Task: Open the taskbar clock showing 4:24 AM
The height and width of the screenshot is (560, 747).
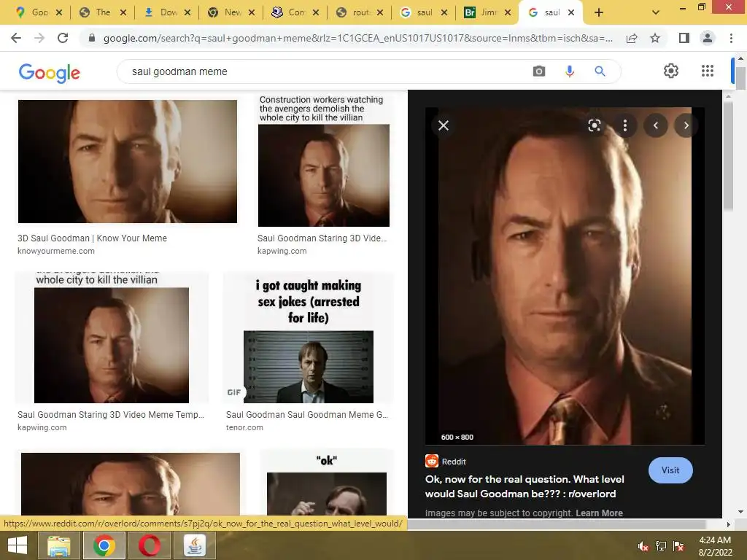Action: (x=715, y=546)
